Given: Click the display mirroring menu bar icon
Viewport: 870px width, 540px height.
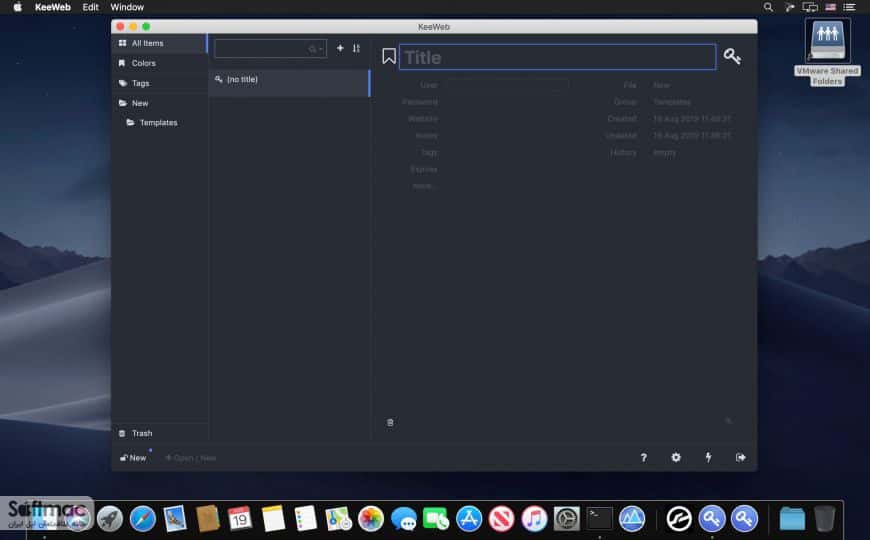Looking at the screenshot, I should point(810,7).
